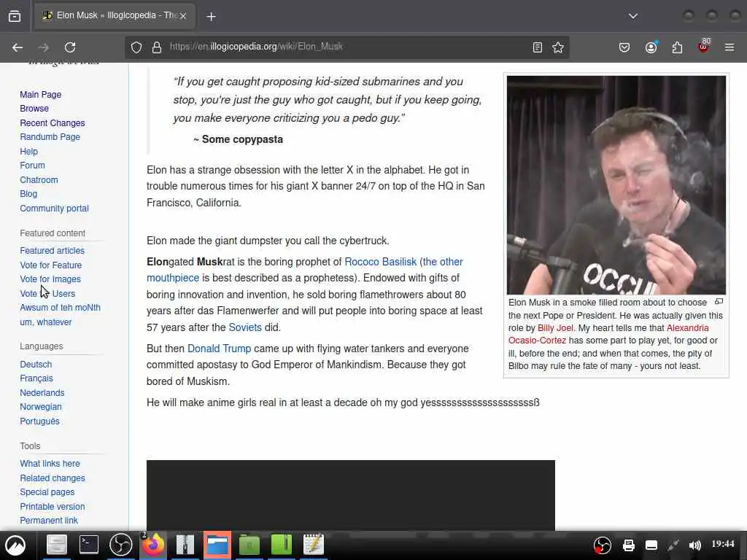The height and width of the screenshot is (560, 747).
Task: View site security padlock info
Action: (157, 47)
